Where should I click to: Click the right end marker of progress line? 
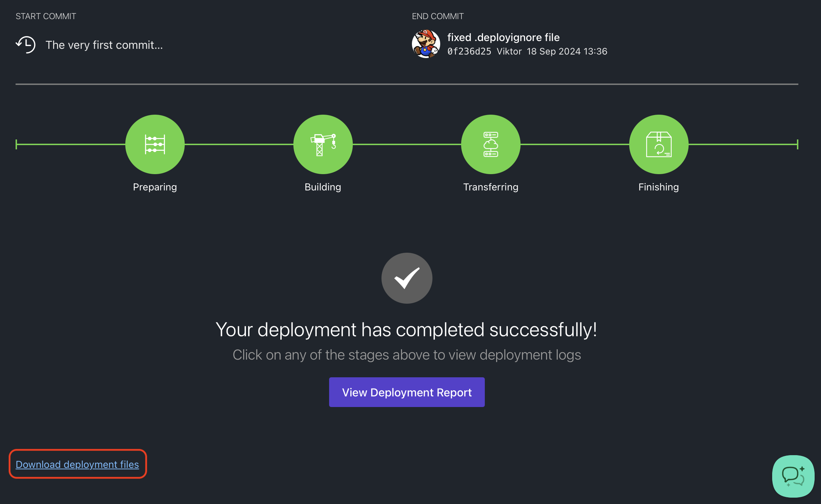coord(797,144)
